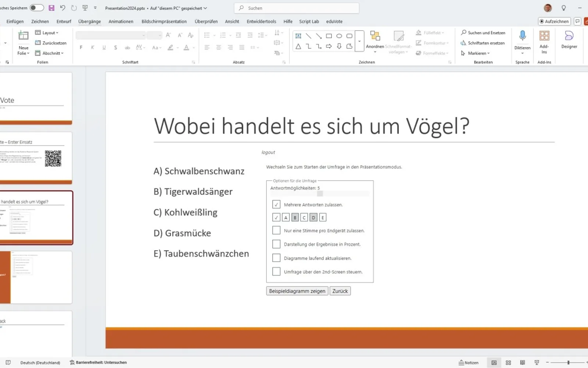Open the Animationen tab
The image size is (588, 368).
coord(121,21)
